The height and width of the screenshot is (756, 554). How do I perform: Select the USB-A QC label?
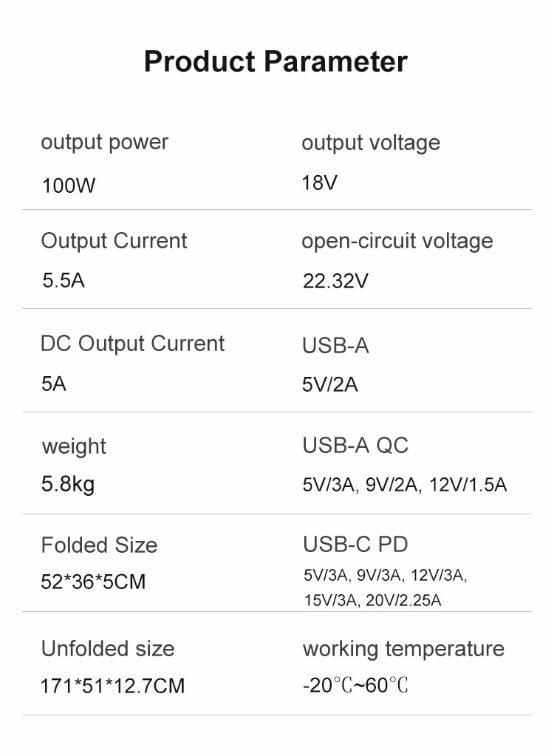coord(355,445)
